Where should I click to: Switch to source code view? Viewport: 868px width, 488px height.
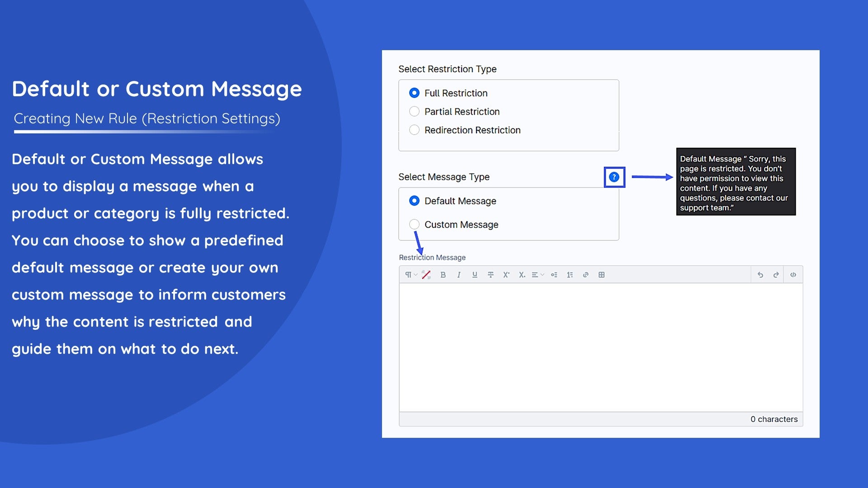(x=793, y=275)
